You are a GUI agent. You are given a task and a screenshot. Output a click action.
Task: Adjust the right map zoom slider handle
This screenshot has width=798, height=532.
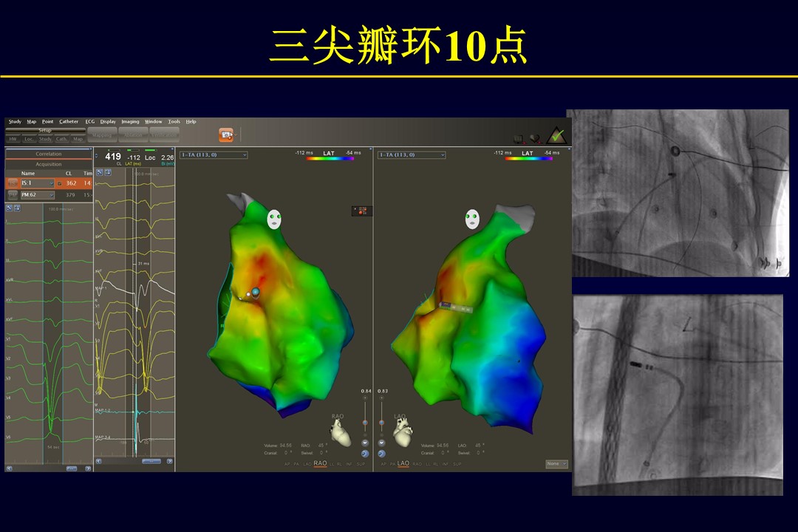pos(382,423)
